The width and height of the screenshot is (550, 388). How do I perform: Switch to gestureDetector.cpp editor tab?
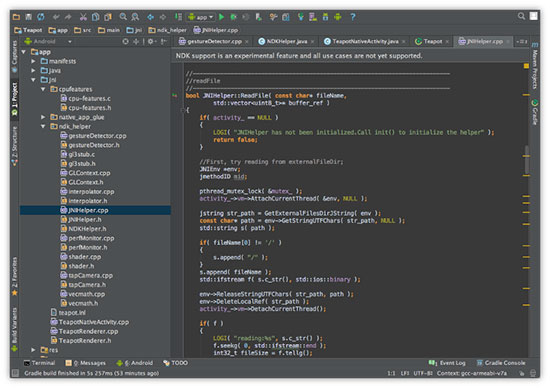pos(214,41)
